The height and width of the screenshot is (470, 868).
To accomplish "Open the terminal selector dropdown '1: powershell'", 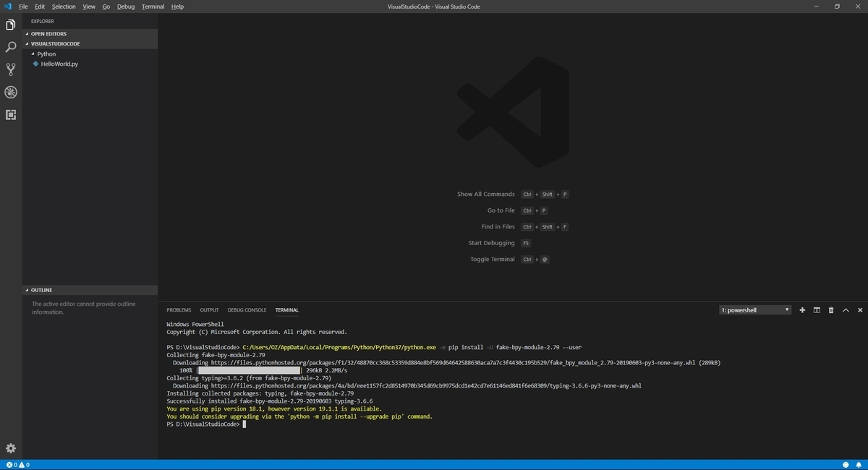I will point(755,310).
